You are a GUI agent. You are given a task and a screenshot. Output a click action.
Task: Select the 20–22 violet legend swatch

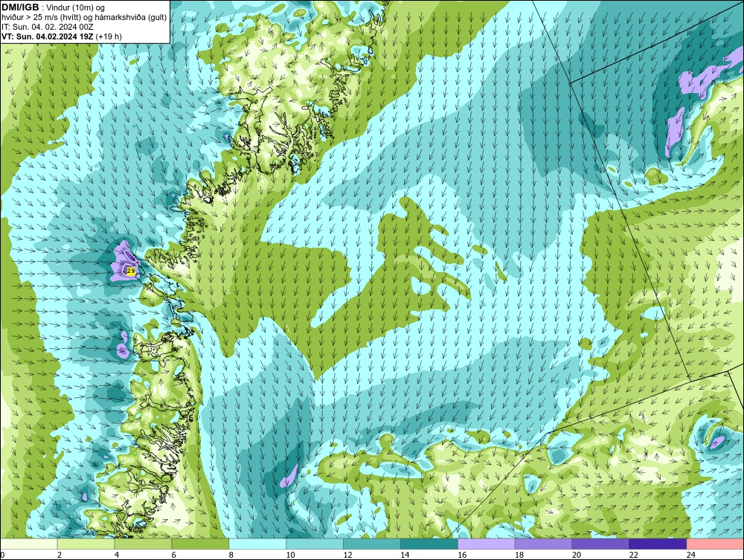(x=600, y=544)
